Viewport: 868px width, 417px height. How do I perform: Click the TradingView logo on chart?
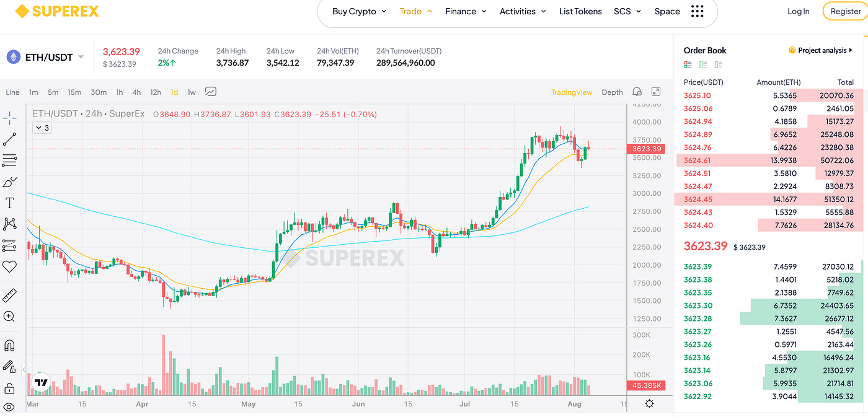(x=41, y=382)
